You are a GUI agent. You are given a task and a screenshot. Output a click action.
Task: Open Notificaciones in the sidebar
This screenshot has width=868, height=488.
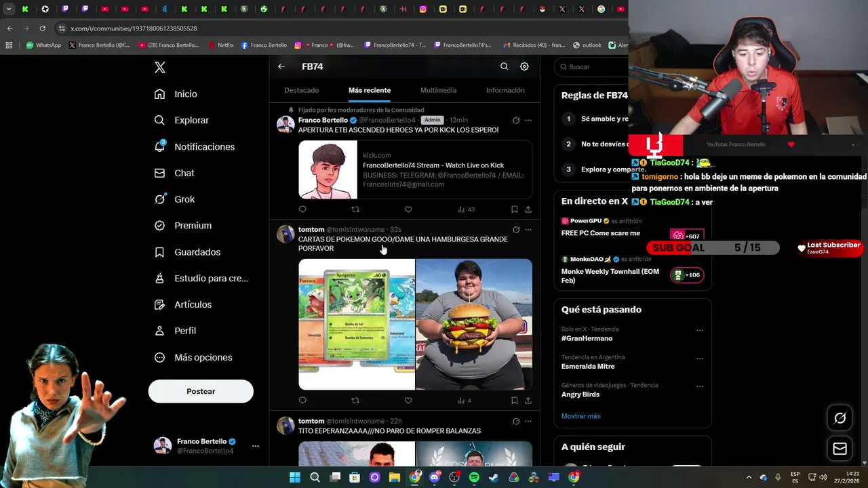click(194, 146)
